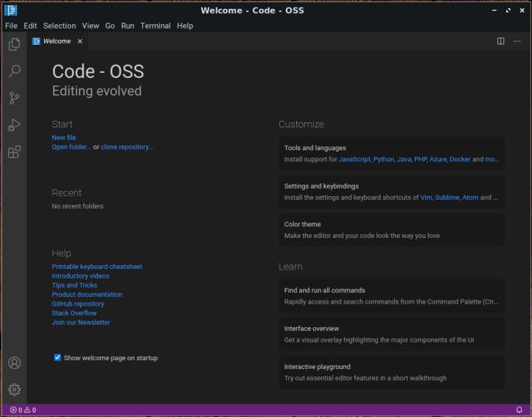
Task: Click errors and warnings status indicator
Action: [x=23, y=410]
